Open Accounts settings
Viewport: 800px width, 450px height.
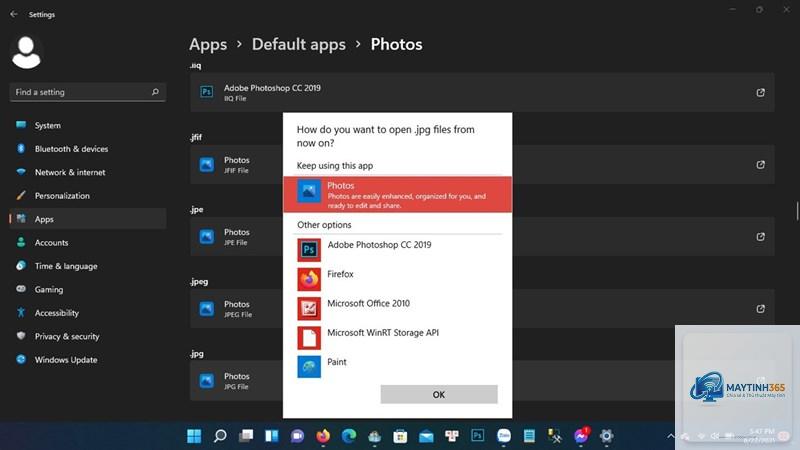tap(88, 242)
